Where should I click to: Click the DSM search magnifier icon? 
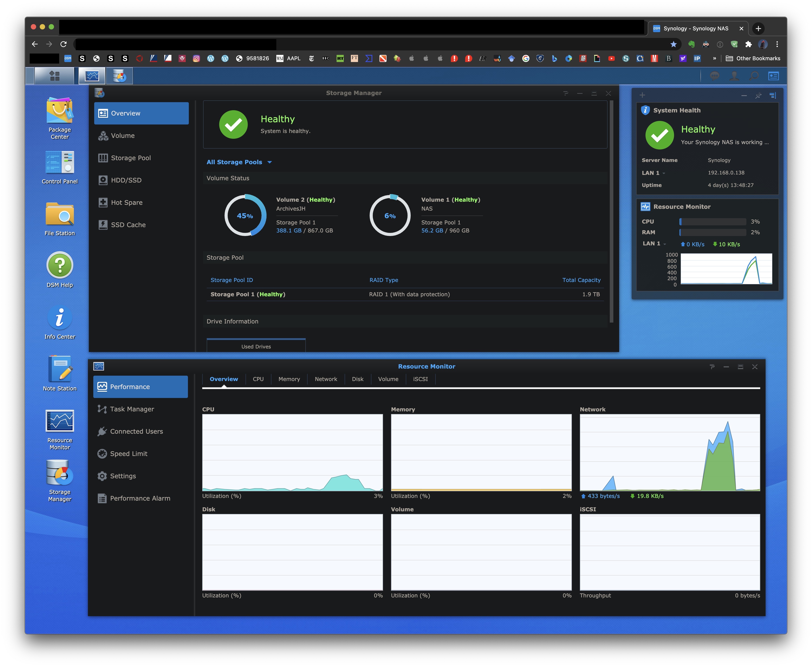754,76
